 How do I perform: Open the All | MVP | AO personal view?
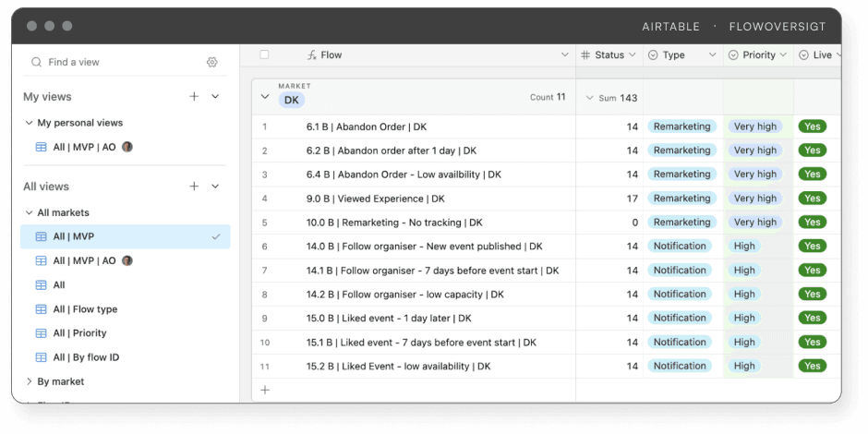pos(125,147)
